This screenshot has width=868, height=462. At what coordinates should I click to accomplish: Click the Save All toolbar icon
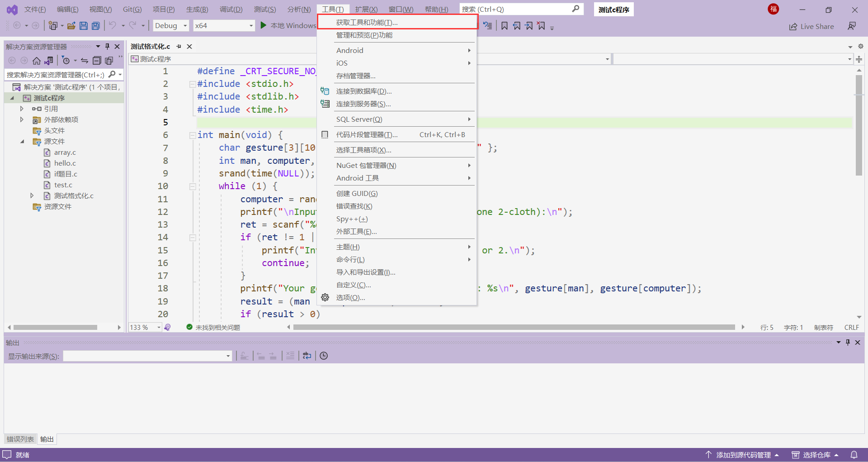coord(95,26)
